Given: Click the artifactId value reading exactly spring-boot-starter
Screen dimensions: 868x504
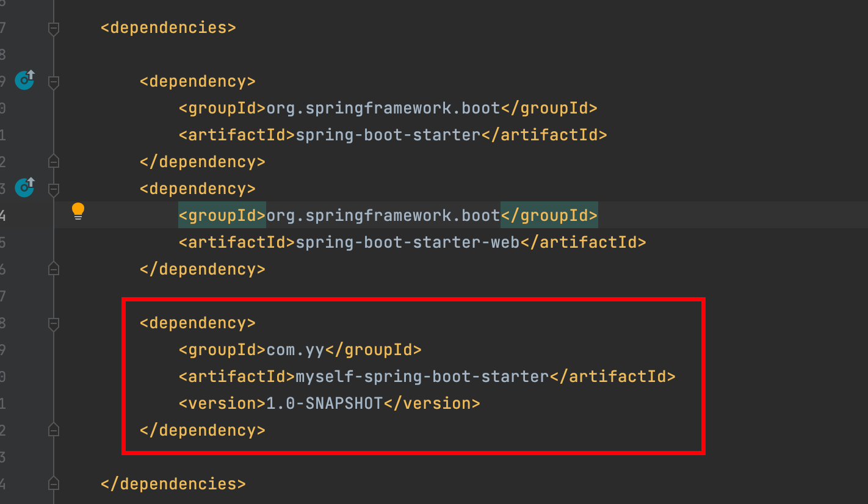Looking at the screenshot, I should click(388, 135).
